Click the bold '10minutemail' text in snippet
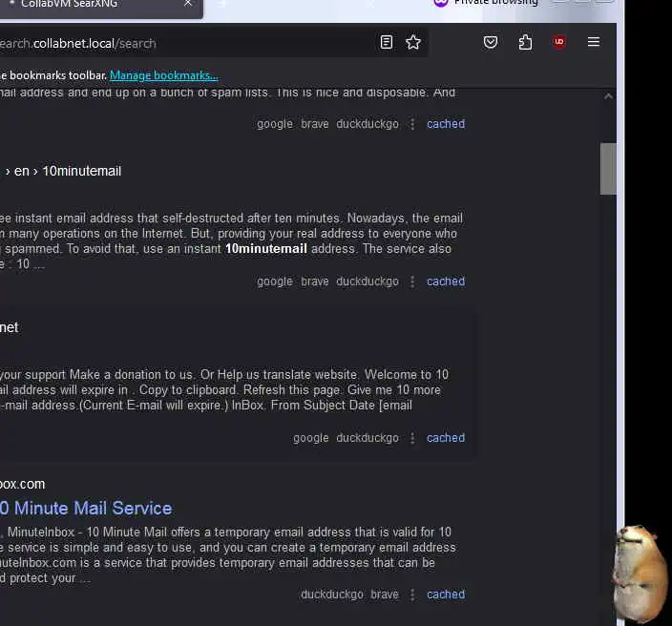This screenshot has width=672, height=626. coord(266,248)
